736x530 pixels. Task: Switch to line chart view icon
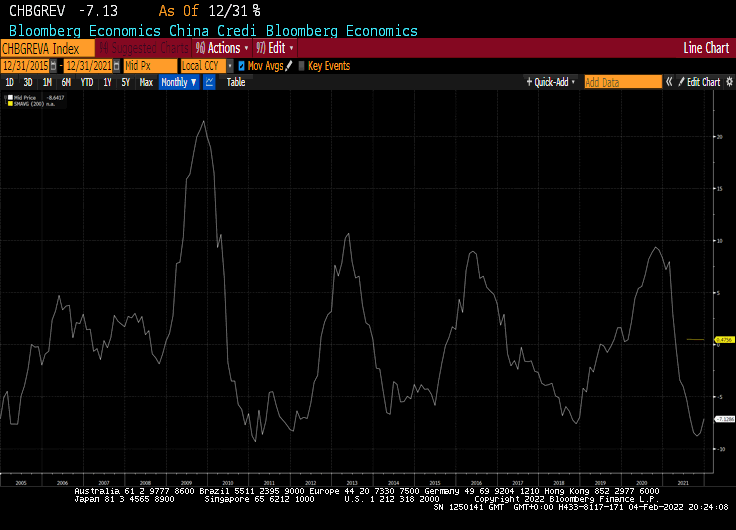(210, 82)
